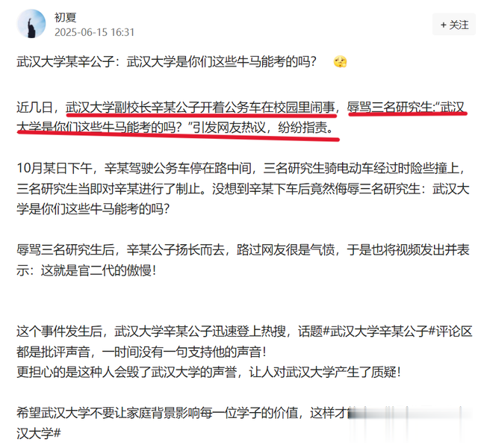Click the blurred text at the end of the last paragraph
Viewport: 478px width, 448px height.
(x=409, y=413)
